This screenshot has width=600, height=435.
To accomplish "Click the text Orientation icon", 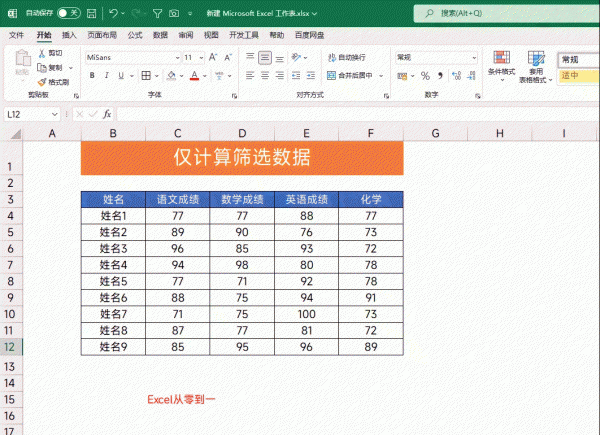I will (297, 57).
